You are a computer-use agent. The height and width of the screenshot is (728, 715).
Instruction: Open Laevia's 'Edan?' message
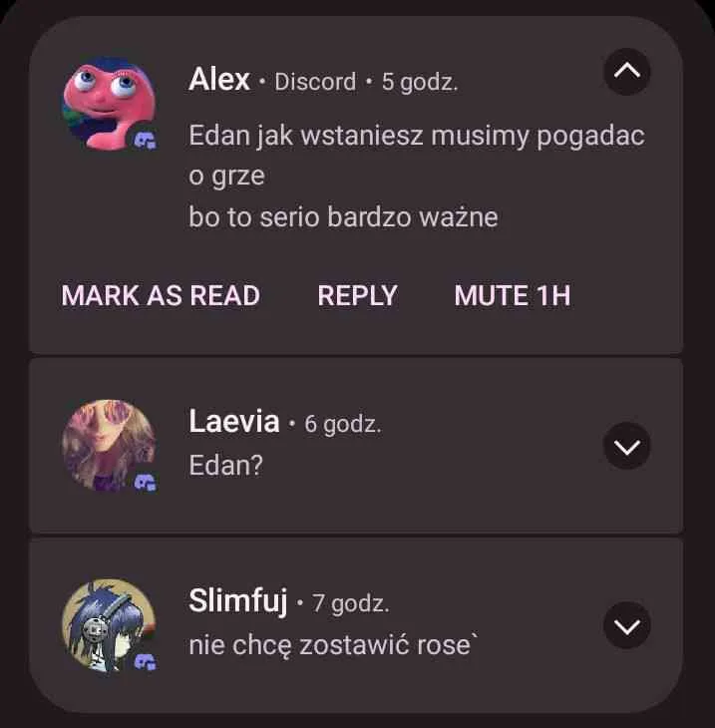[225, 465]
